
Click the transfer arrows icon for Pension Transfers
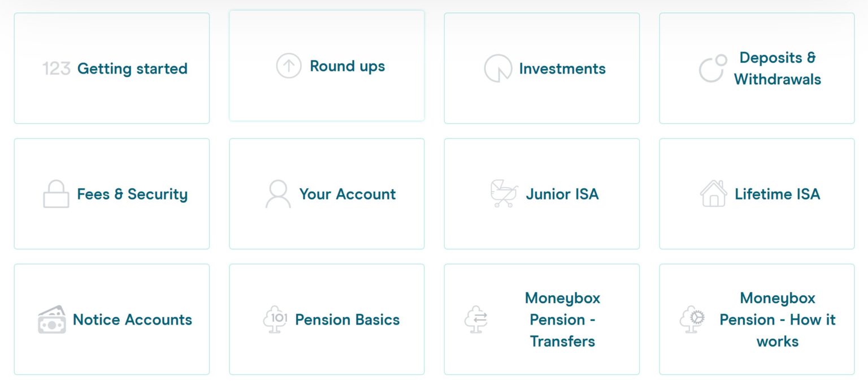[x=477, y=319]
